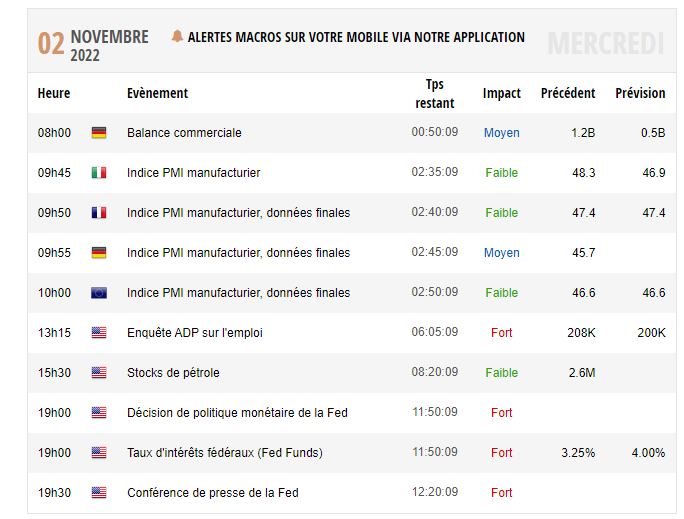Click the orange alert bell icon
The width and height of the screenshot is (684, 519).
pos(177,36)
